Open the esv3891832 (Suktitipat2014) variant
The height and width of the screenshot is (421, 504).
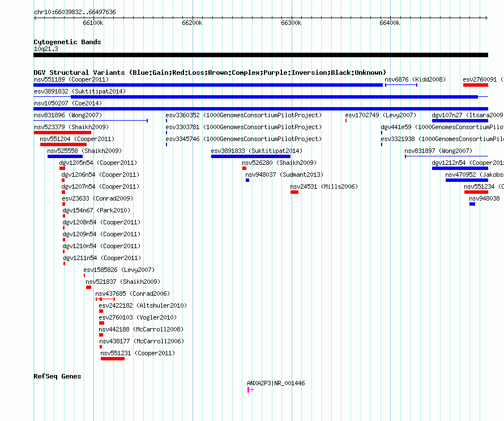pos(80,91)
